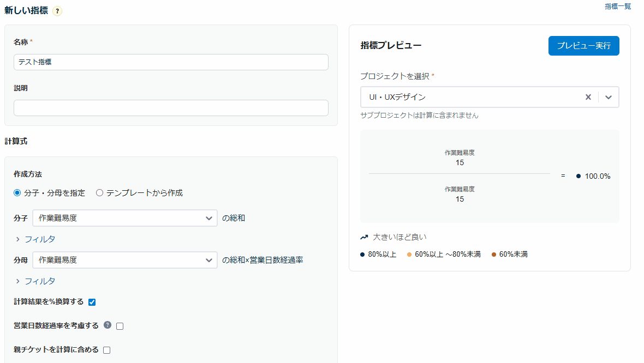This screenshot has height=363, width=644.
Task: Clear the selected UI・UXデザイン project
Action: pos(588,97)
